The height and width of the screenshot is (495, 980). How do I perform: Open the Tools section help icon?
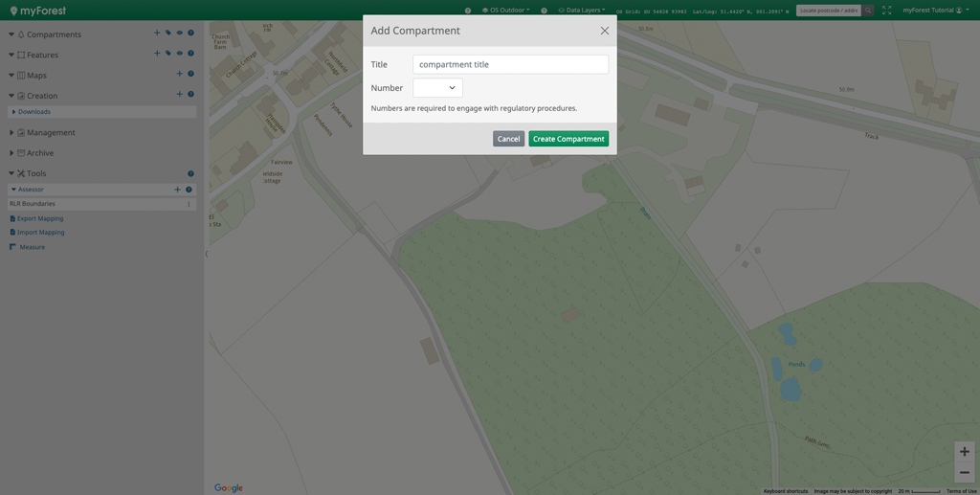pos(190,173)
